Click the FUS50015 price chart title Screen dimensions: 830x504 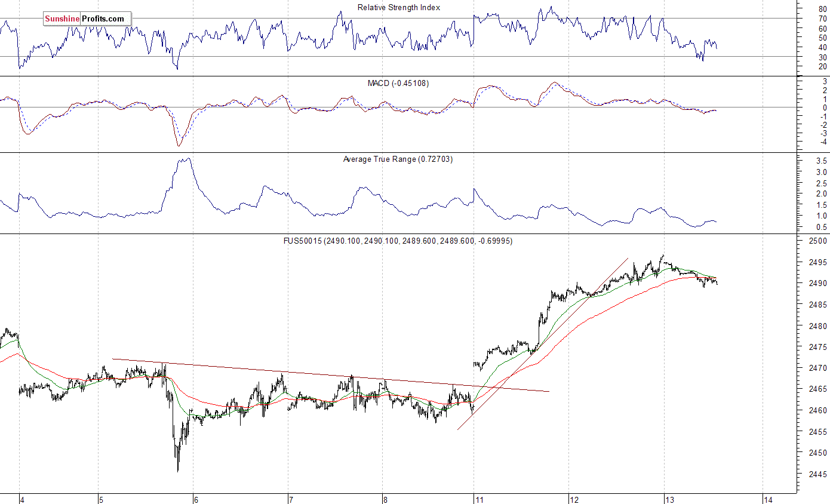pyautogui.click(x=398, y=241)
